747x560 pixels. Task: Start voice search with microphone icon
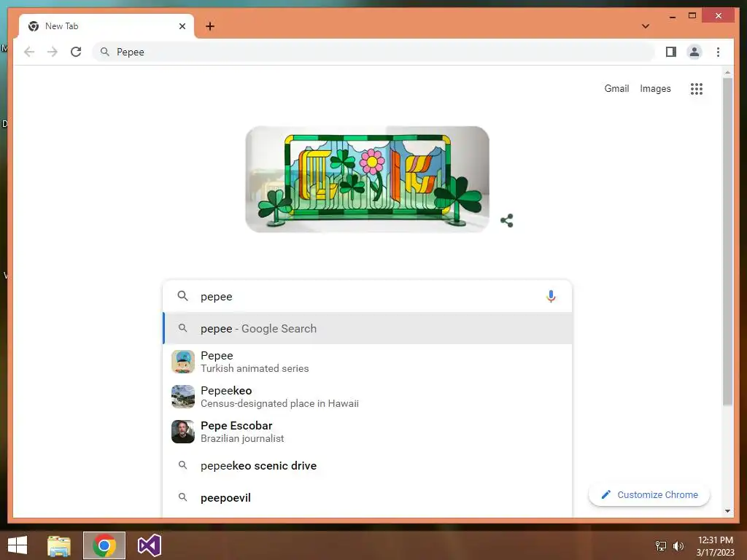coord(551,296)
